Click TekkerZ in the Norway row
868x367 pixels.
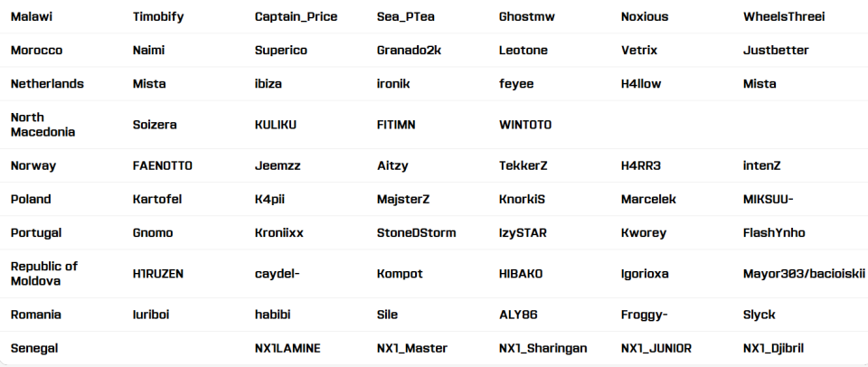click(x=524, y=165)
